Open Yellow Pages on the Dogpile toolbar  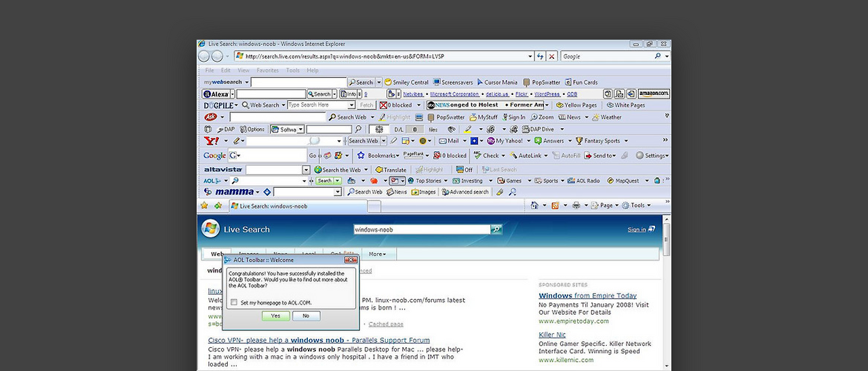[x=576, y=105]
